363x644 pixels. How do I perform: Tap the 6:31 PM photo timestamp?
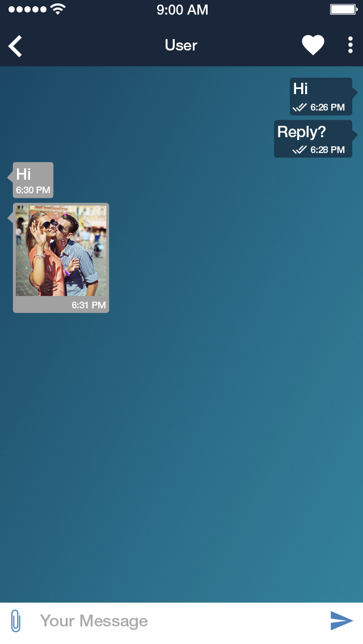click(x=88, y=305)
